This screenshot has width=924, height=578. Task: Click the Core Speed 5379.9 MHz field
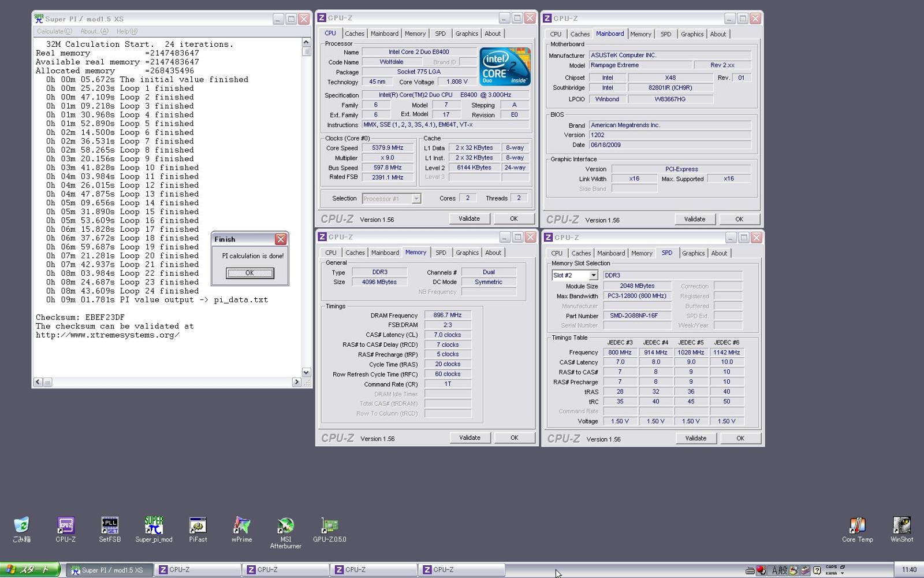tap(388, 148)
